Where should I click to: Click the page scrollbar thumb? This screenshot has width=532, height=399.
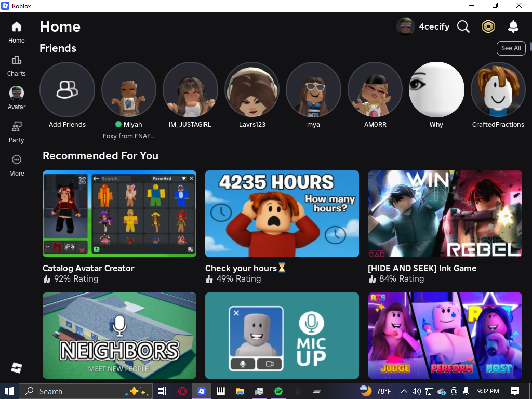coord(530,46)
